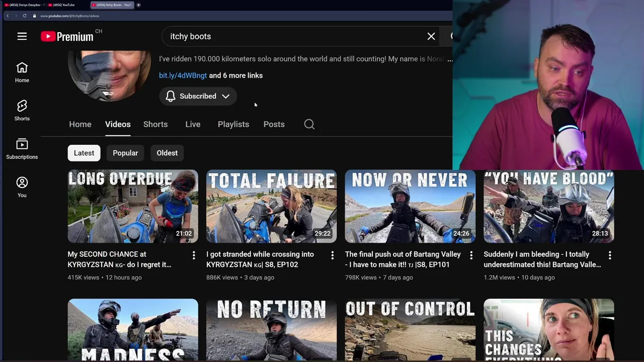644x362 pixels.
Task: Switch to the channel Shorts tab
Action: pyautogui.click(x=155, y=124)
